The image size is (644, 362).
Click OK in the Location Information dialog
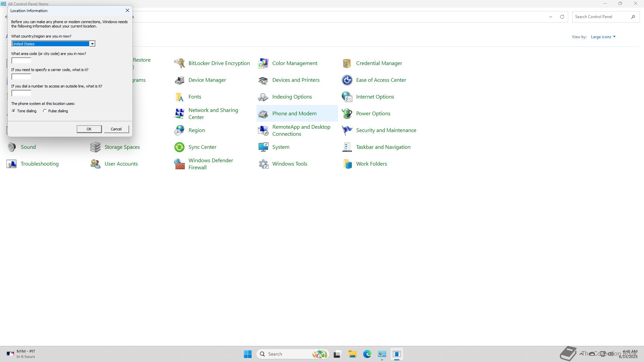click(89, 129)
